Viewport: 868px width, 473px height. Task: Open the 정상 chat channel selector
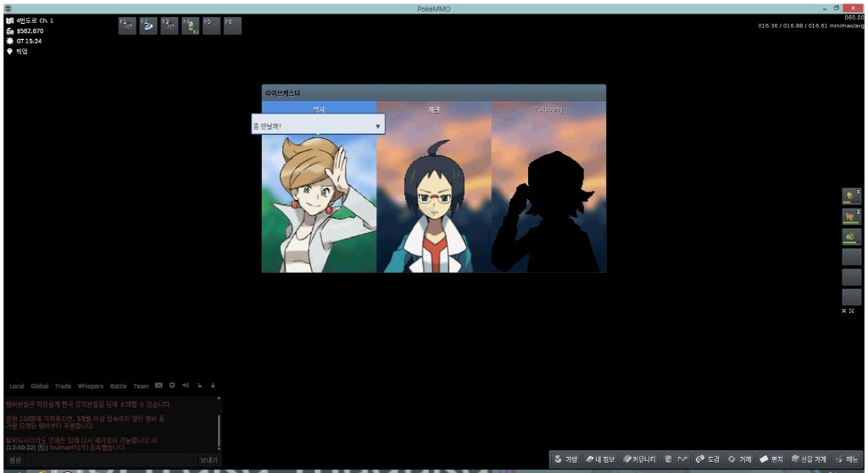[15, 459]
